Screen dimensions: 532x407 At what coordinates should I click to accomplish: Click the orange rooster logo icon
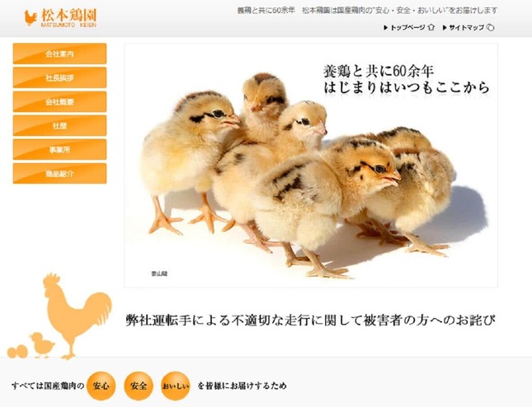click(x=31, y=17)
